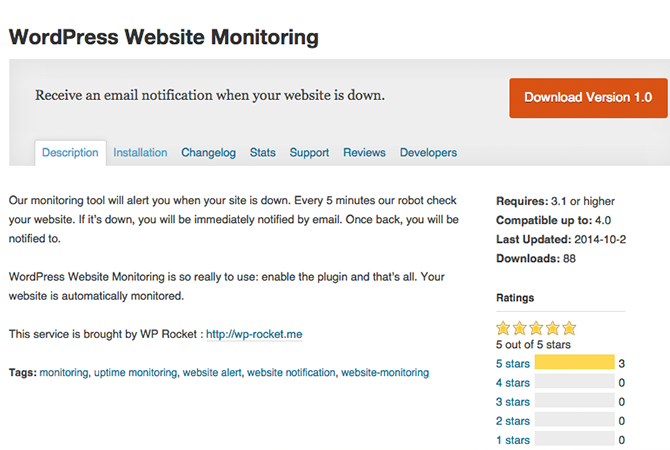Click the empty 3 stars rating bar
Screen dimensions: 670x450
coord(575,400)
